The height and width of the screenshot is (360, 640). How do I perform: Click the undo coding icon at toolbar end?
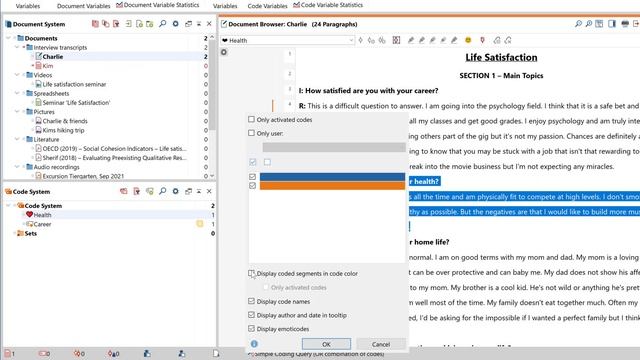[x=508, y=40]
